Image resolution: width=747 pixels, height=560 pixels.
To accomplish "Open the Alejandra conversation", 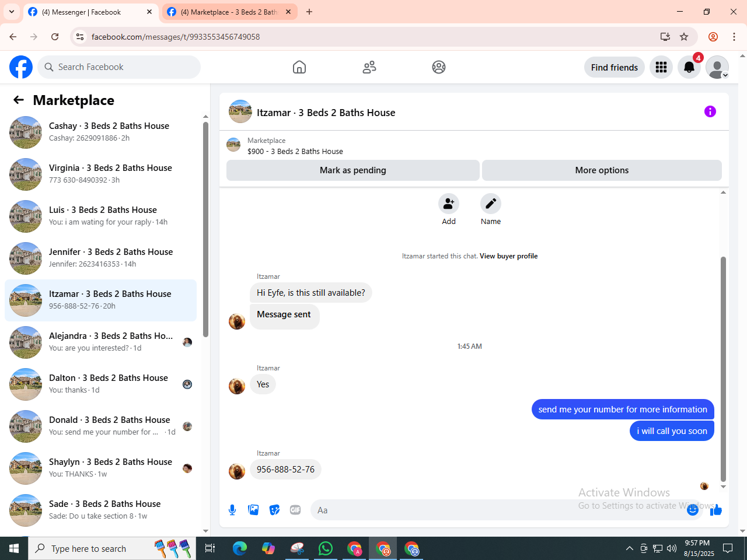I will 100,342.
